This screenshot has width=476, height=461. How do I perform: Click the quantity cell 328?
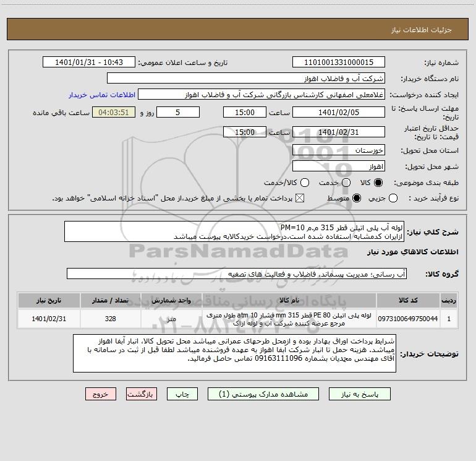pyautogui.click(x=111, y=319)
